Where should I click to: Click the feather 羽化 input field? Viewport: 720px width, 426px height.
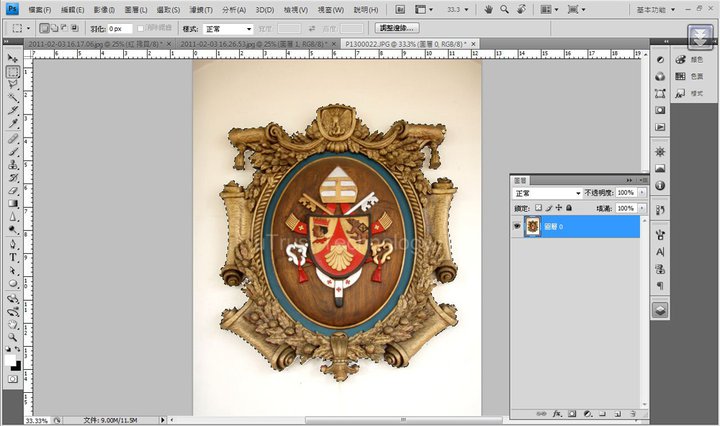[x=120, y=28]
